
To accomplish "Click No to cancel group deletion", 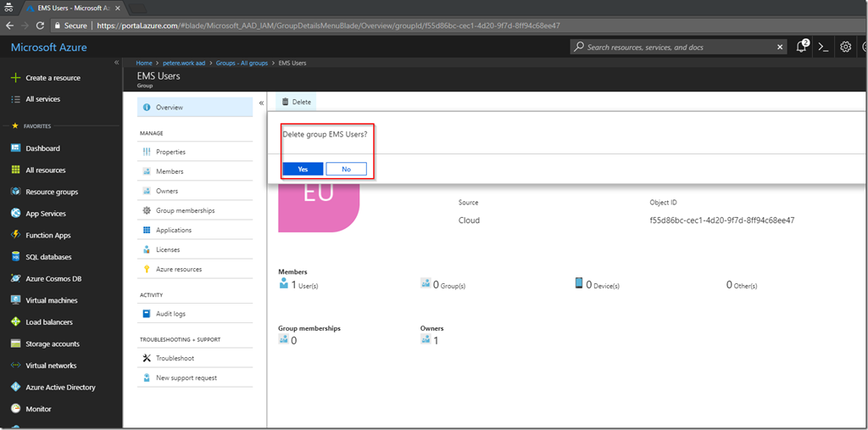I will point(346,169).
